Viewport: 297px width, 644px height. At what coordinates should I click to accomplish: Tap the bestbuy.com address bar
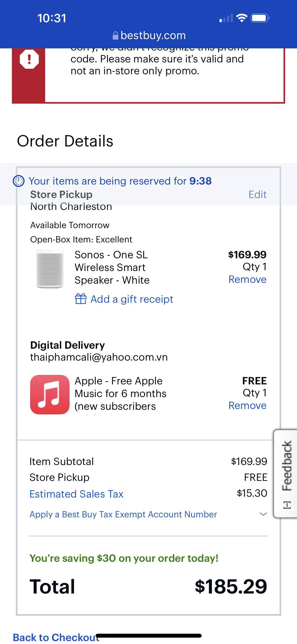[x=149, y=36]
